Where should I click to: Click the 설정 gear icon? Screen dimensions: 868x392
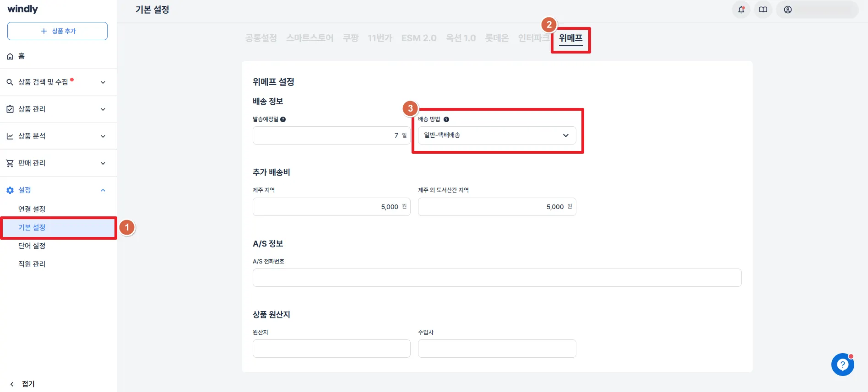click(x=10, y=190)
